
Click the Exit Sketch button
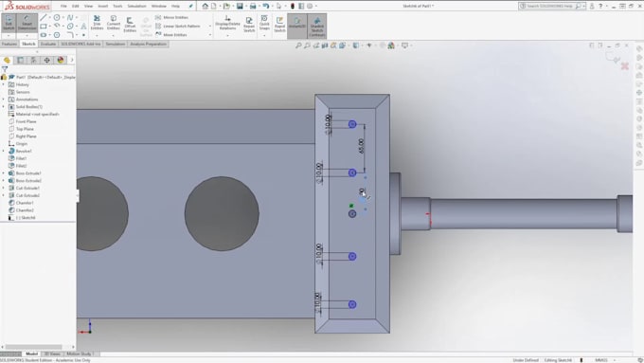[x=9, y=23]
